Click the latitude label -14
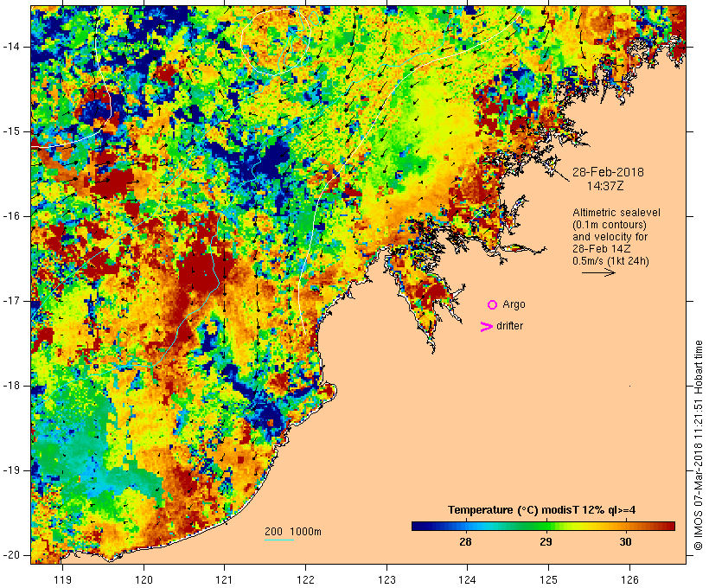 [x=11, y=47]
